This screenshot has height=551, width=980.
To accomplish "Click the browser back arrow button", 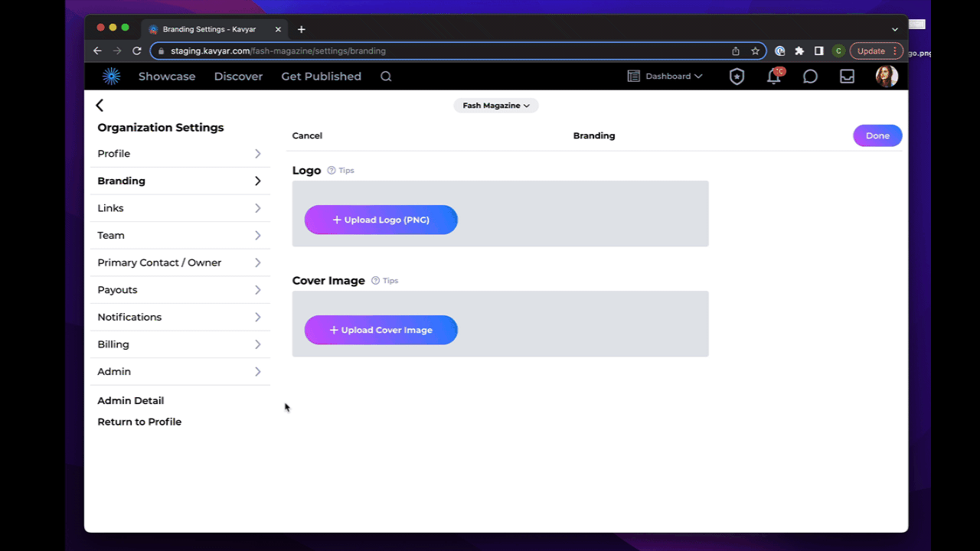I will pos(97,51).
